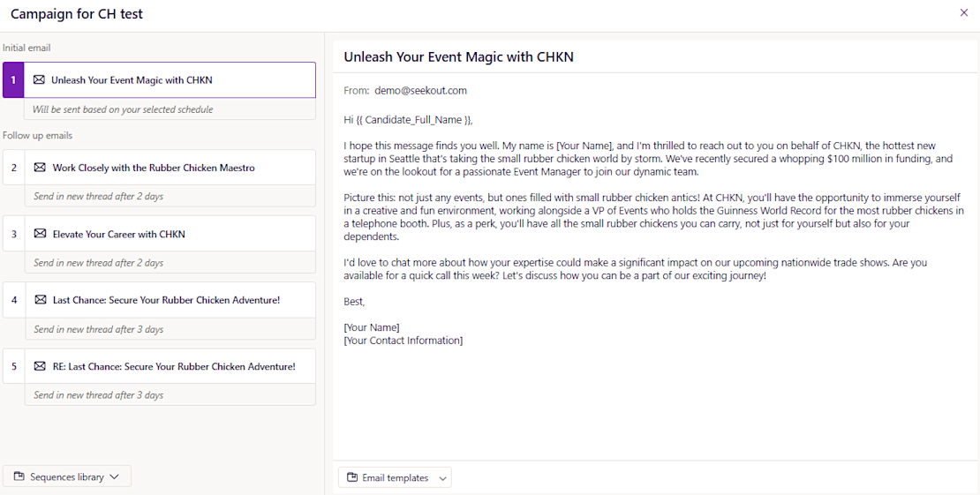Click 'Send in new thread after 3 days' under email 5

pos(98,395)
